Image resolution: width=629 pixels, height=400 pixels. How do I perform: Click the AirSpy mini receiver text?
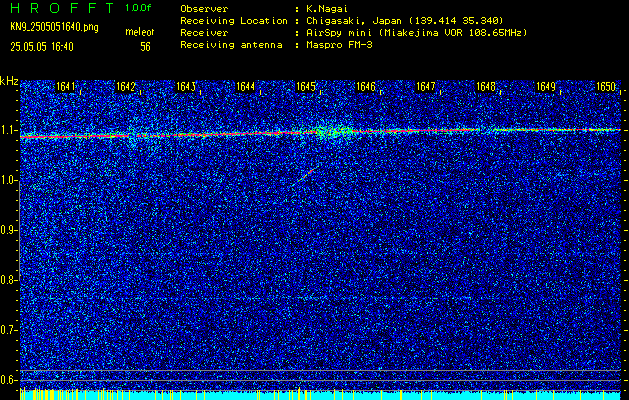[416, 33]
